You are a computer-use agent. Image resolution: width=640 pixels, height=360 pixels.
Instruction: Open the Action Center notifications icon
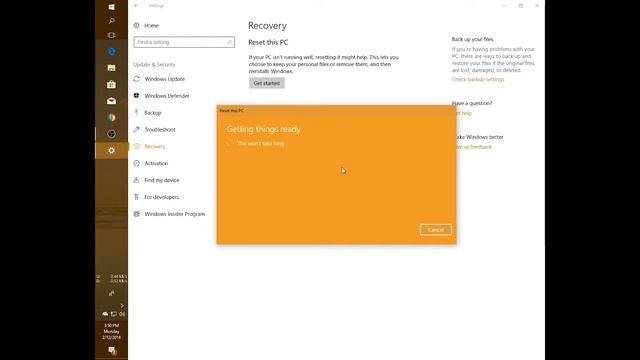[111, 350]
